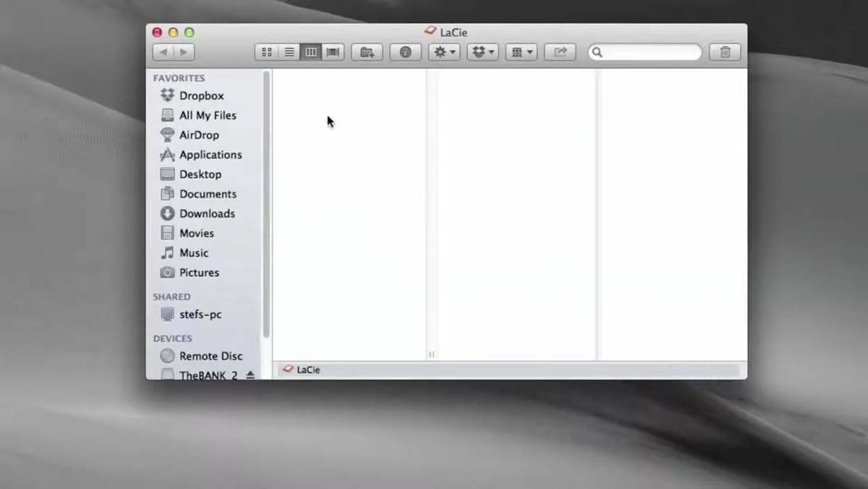Click into the Finder search field

pyautogui.click(x=644, y=52)
